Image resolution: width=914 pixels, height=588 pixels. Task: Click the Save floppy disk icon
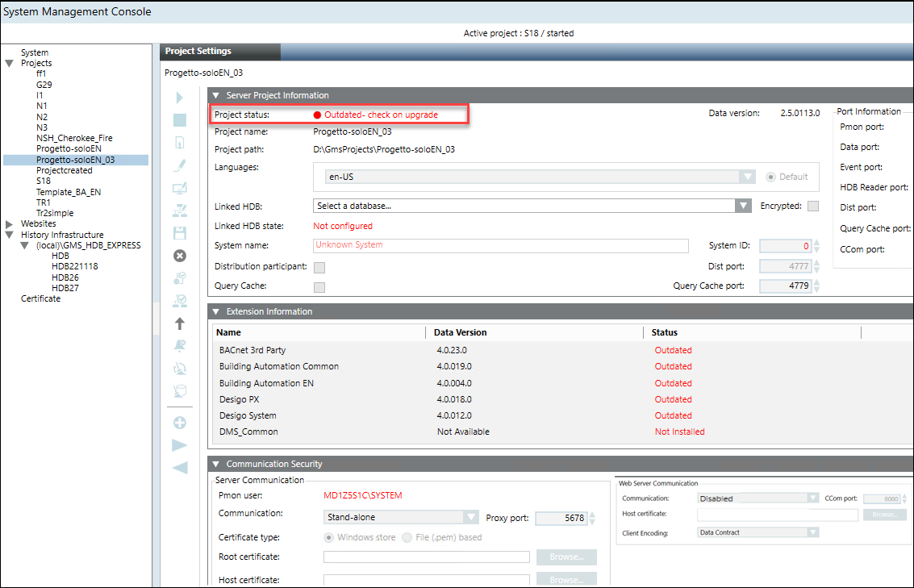click(179, 233)
